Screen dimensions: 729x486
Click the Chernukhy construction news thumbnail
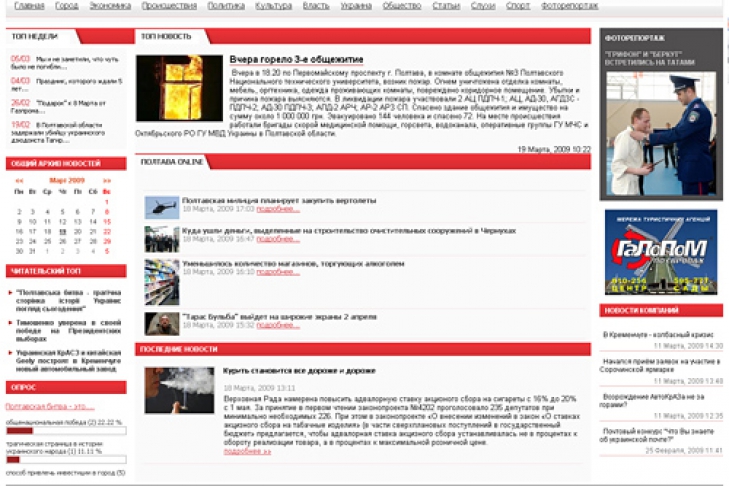click(x=161, y=238)
